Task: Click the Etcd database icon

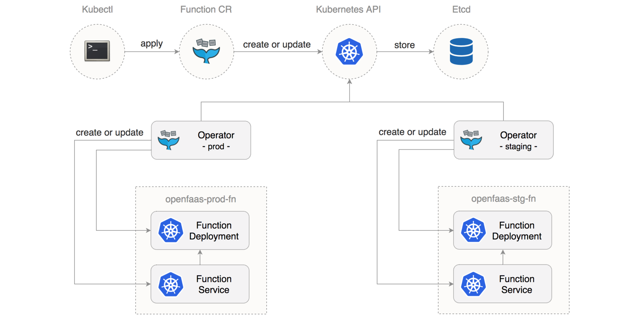Action: [461, 51]
